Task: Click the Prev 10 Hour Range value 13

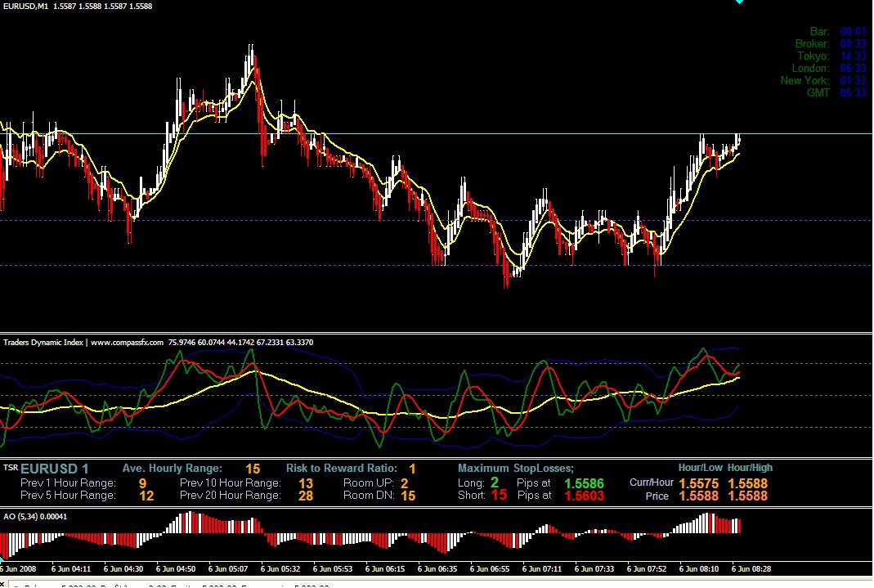Action: [306, 483]
